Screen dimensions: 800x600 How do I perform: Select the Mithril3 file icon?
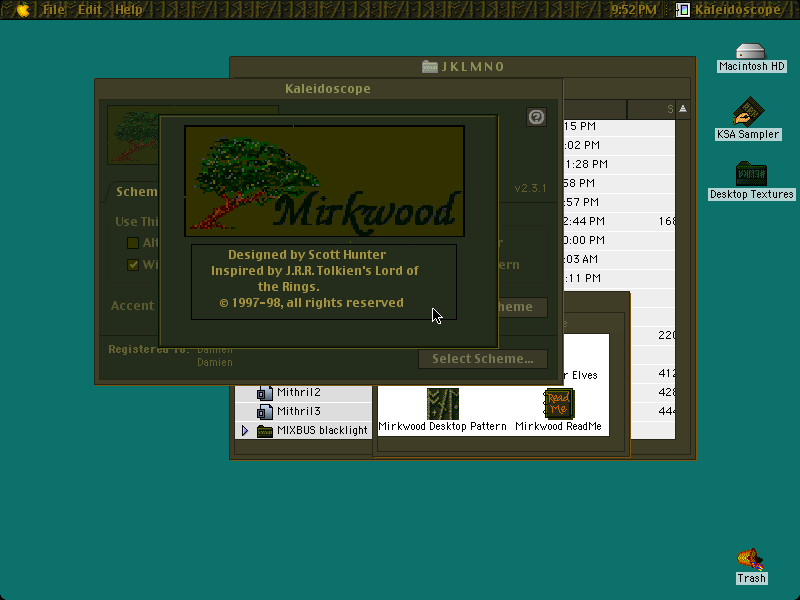[264, 412]
